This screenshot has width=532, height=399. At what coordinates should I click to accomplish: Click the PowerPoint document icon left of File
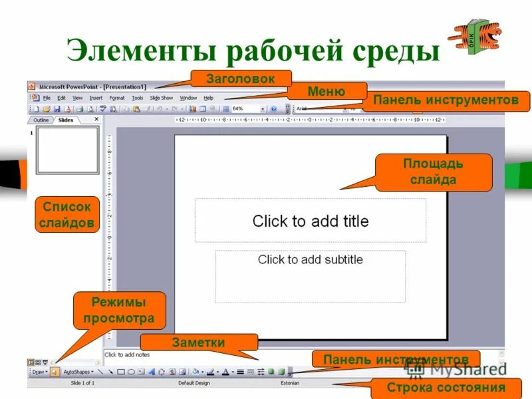coord(35,98)
